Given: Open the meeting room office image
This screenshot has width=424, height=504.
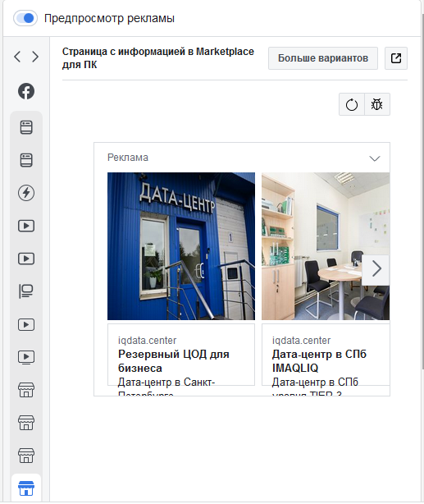Looking at the screenshot, I should [326, 246].
